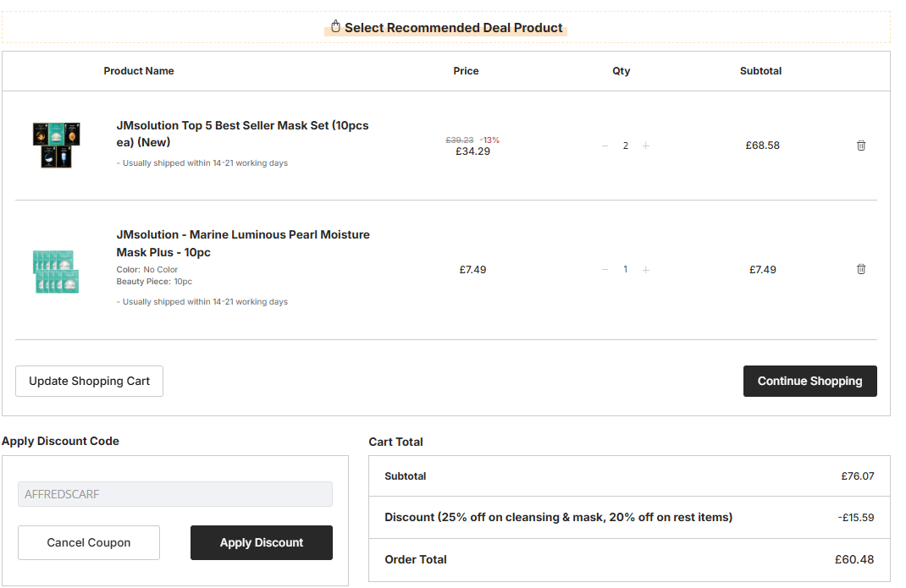
Task: Click the Color: No Color option text
Action: pos(146,270)
